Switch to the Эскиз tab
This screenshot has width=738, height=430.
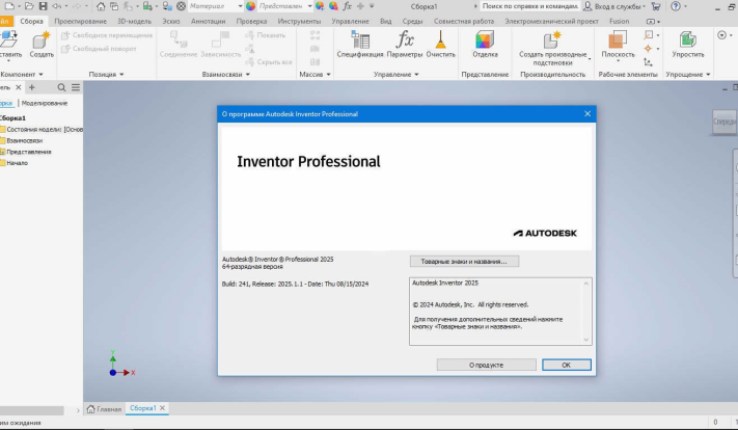pyautogui.click(x=171, y=21)
